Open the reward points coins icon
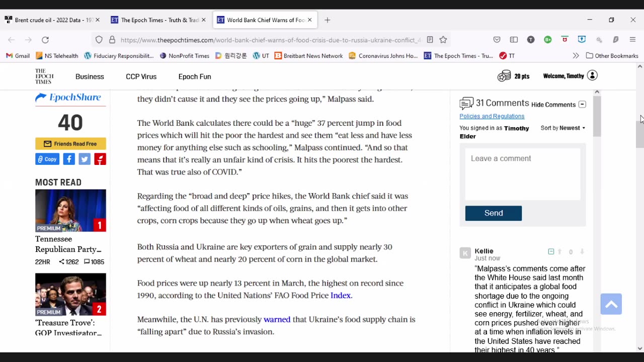 [504, 76]
